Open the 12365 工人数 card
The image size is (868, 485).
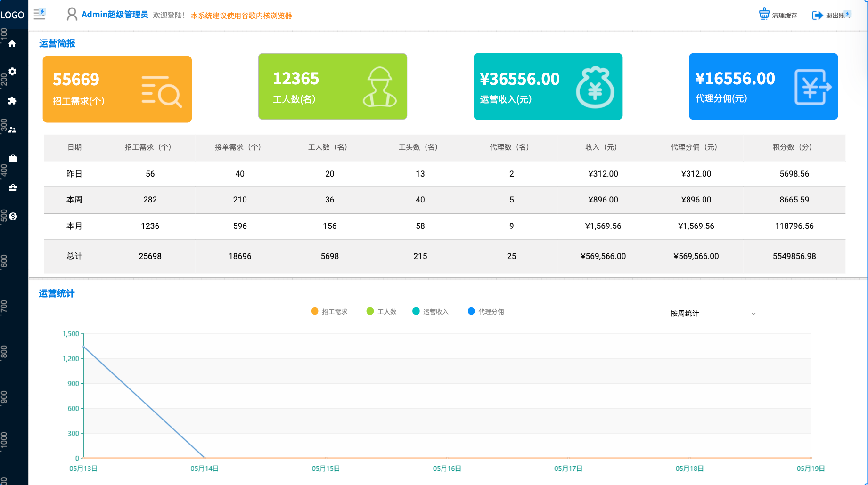[x=333, y=87]
